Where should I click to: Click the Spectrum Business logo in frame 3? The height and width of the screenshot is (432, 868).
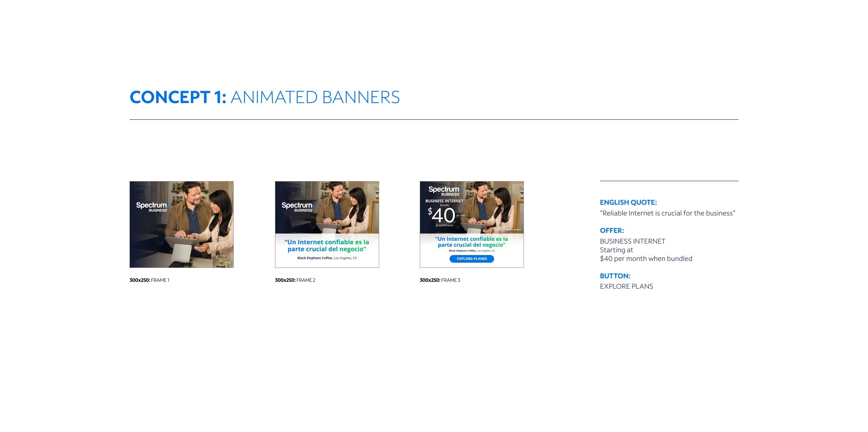coord(444,191)
